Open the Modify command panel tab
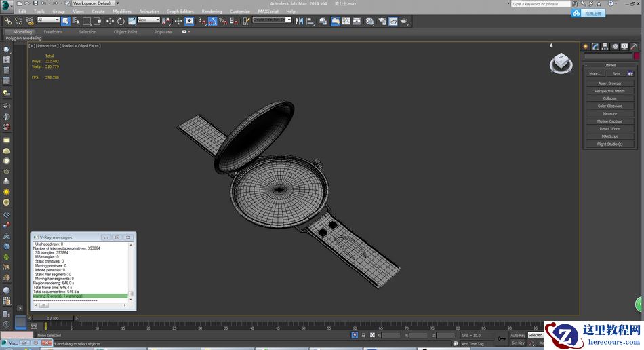 pyautogui.click(x=595, y=47)
